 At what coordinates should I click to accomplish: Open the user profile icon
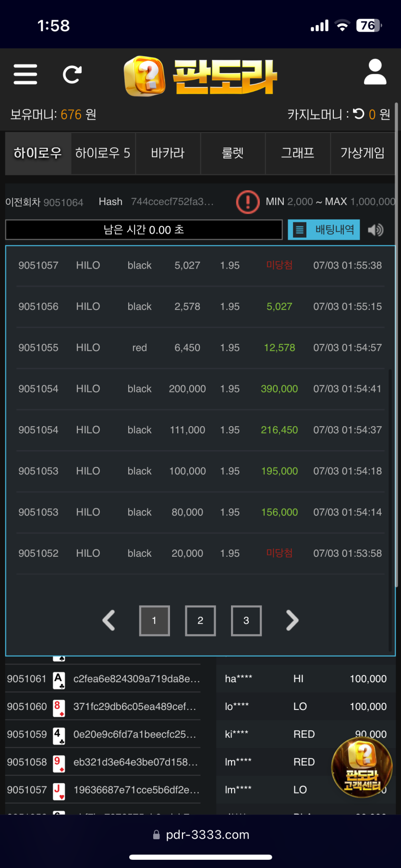[x=375, y=73]
